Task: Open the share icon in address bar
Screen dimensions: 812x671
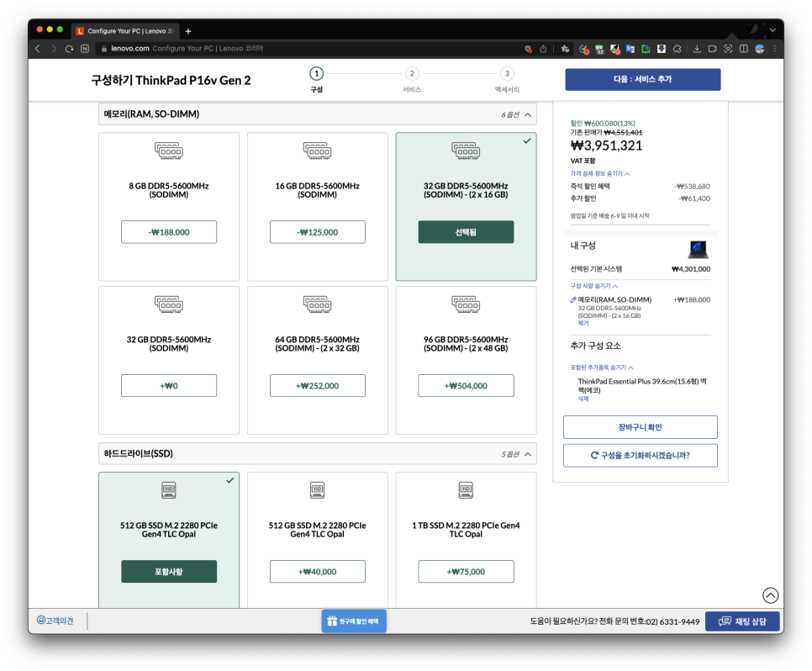Action: coord(543,49)
